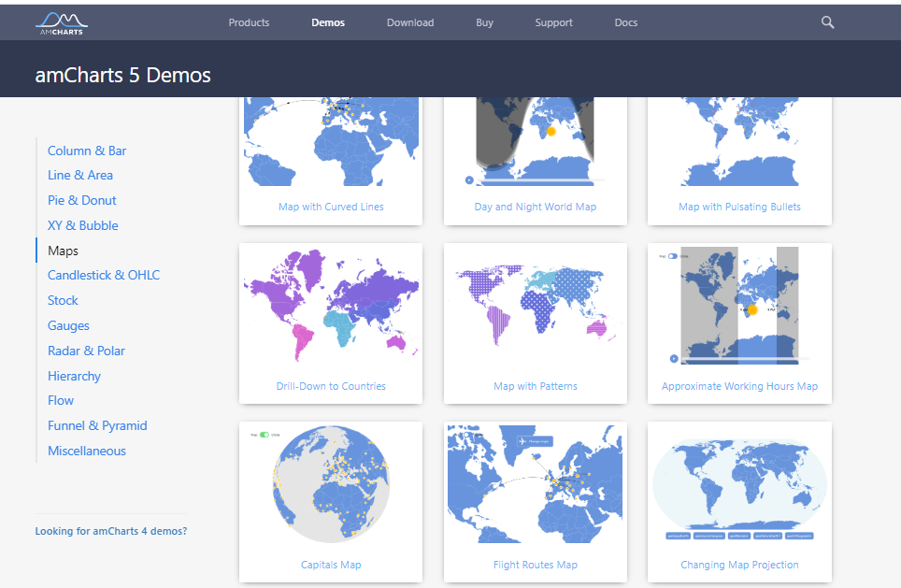Click the Capitals Map globe thumbnail
901x588 pixels.
click(x=331, y=484)
